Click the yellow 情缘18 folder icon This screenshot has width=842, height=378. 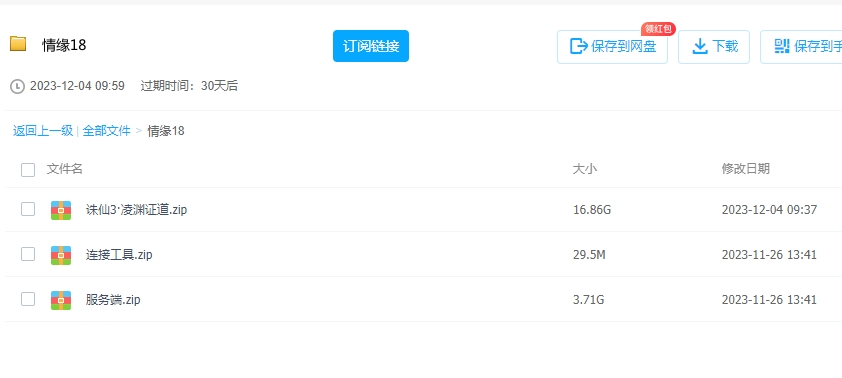pyautogui.click(x=18, y=44)
